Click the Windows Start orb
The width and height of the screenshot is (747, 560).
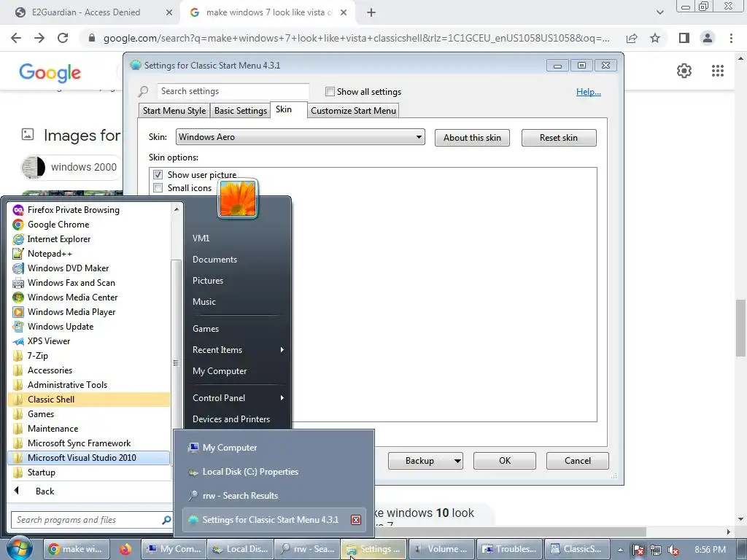click(x=19, y=548)
